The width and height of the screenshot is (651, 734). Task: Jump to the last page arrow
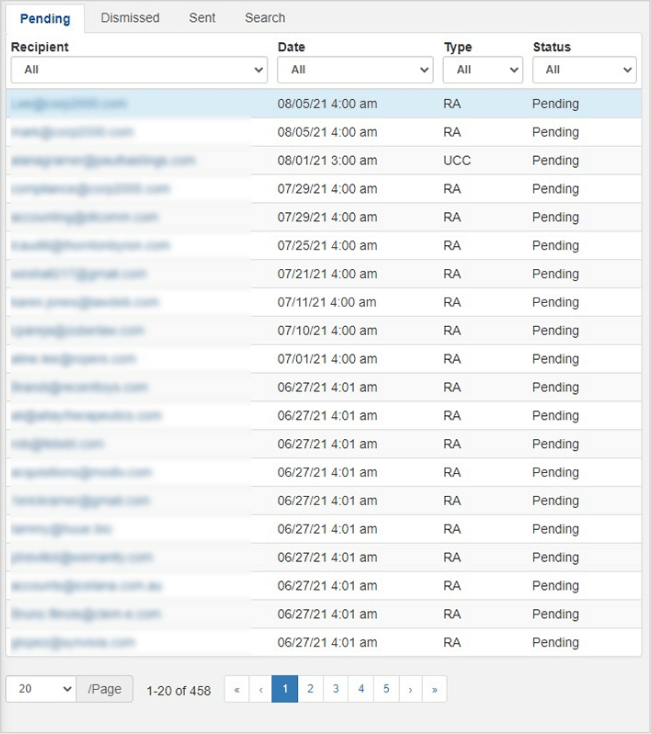pyautogui.click(x=435, y=689)
